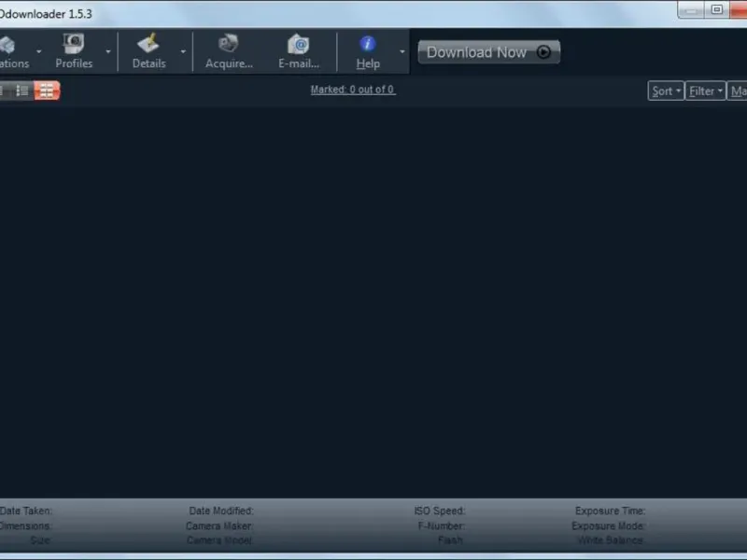747x560 pixels.
Task: Expand the Details dropdown arrow
Action: 183,51
